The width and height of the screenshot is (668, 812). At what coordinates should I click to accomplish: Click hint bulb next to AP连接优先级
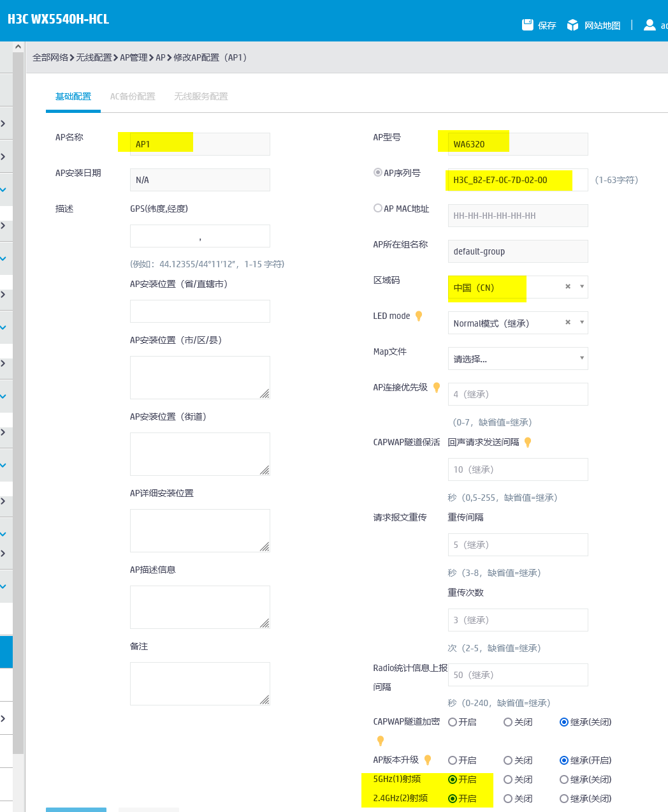coord(437,388)
